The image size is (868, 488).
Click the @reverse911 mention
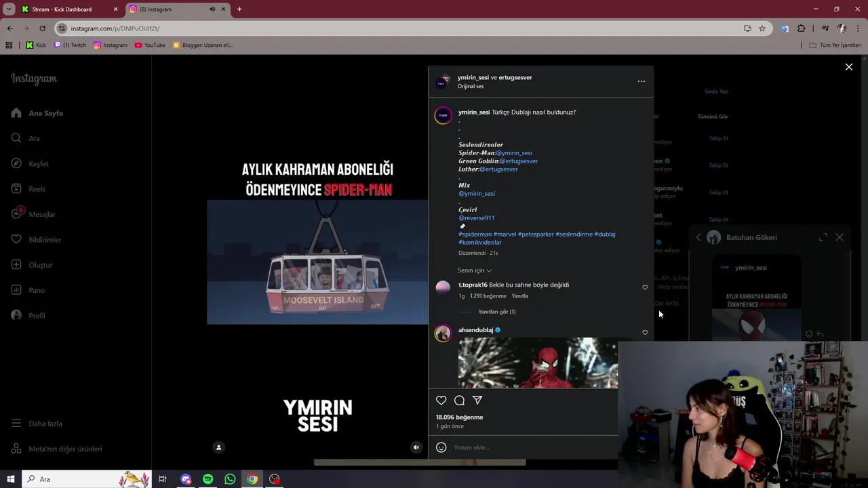pos(476,218)
